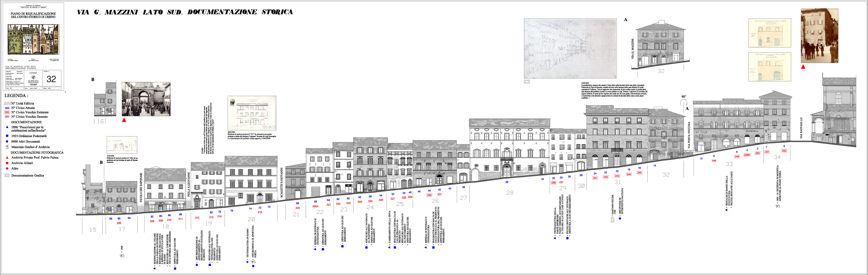Click the scroll icon under the 1920 note for unit 17
The width and height of the screenshot is (868, 275).
[x=122, y=256]
